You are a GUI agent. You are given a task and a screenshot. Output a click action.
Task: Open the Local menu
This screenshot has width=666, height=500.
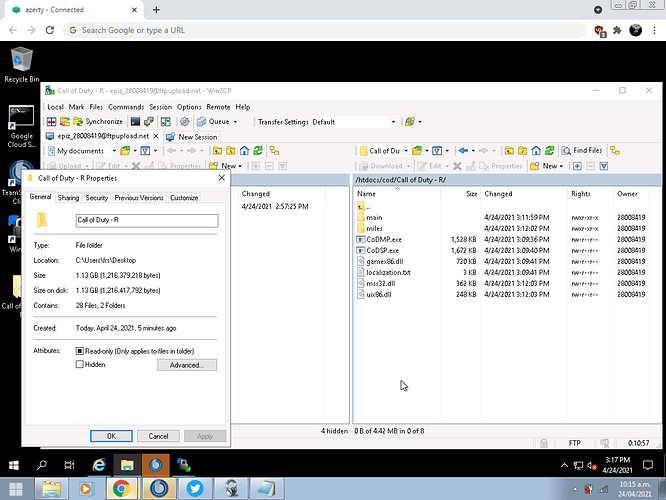[x=55, y=107]
